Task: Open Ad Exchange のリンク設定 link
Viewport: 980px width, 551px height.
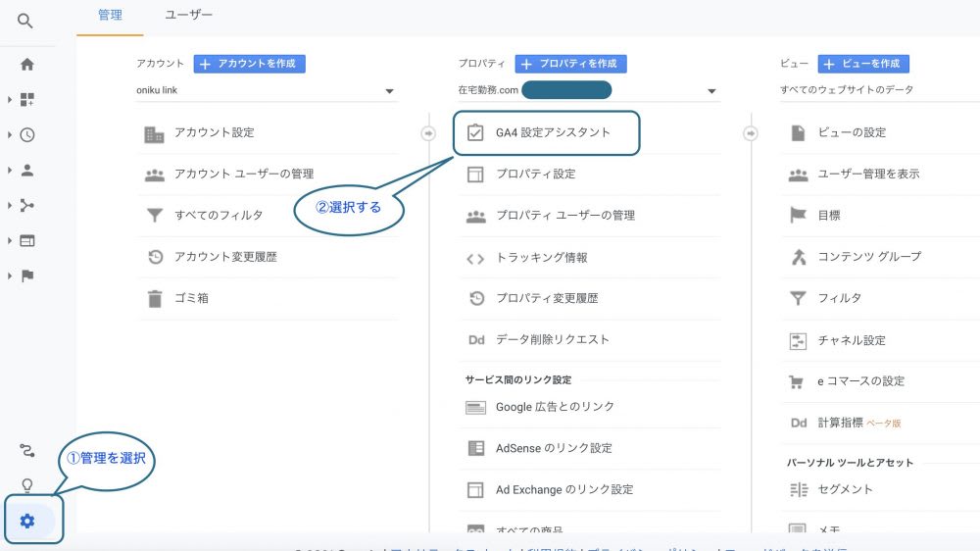Action: (x=564, y=489)
